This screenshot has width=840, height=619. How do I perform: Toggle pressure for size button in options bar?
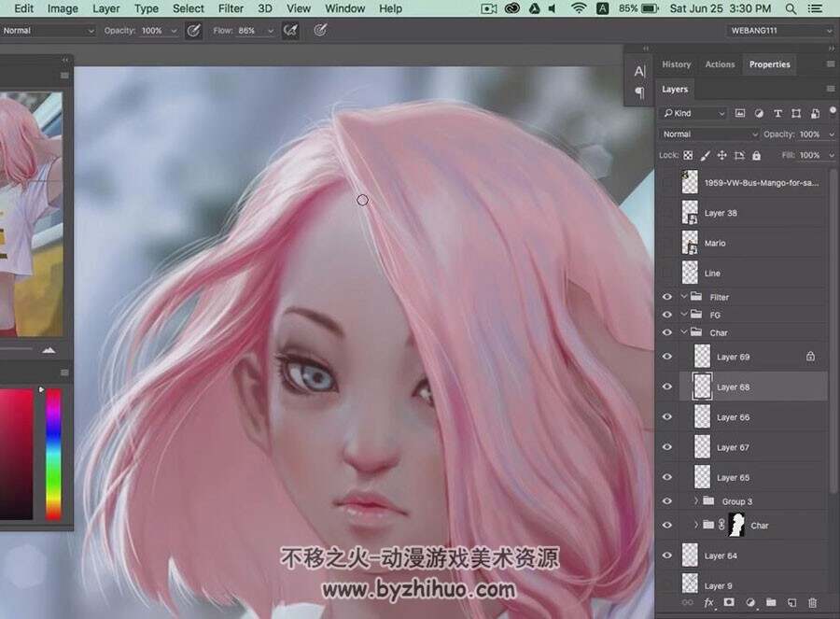click(x=320, y=31)
